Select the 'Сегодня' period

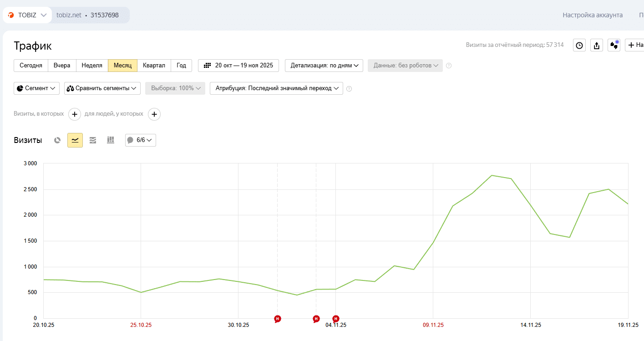[31, 66]
